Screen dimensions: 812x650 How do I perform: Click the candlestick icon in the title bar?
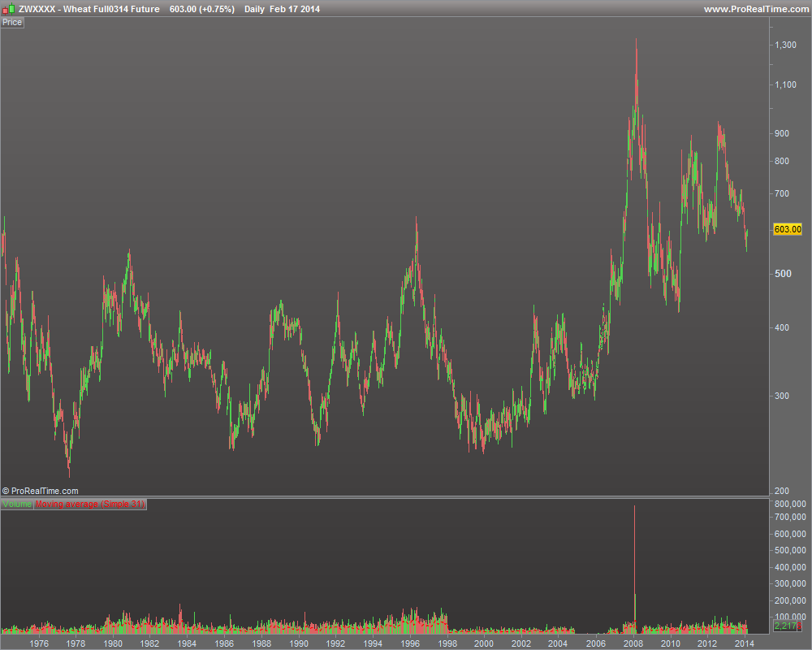click(9, 9)
